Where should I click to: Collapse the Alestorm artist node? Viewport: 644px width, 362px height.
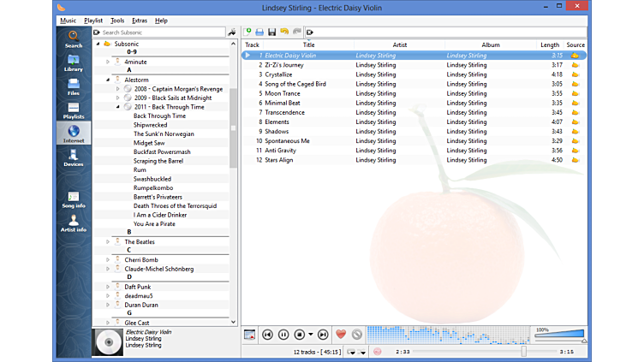(x=108, y=80)
